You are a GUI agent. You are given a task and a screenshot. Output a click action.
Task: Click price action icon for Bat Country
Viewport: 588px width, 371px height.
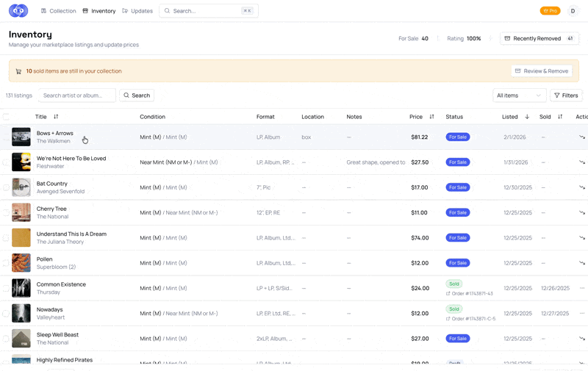click(582, 187)
